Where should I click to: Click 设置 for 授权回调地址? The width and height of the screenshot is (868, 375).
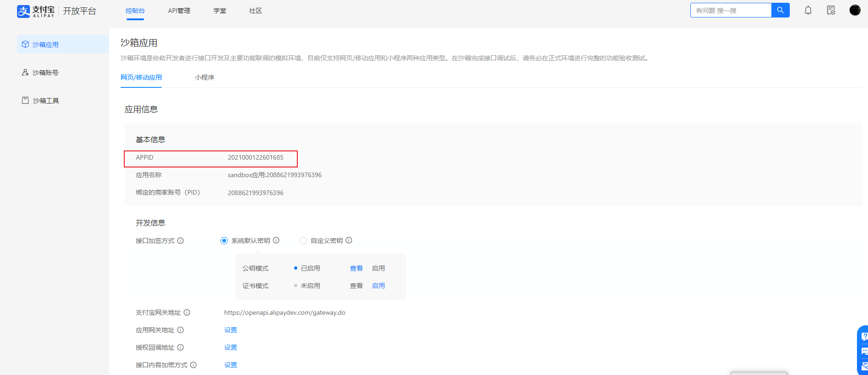(231, 347)
